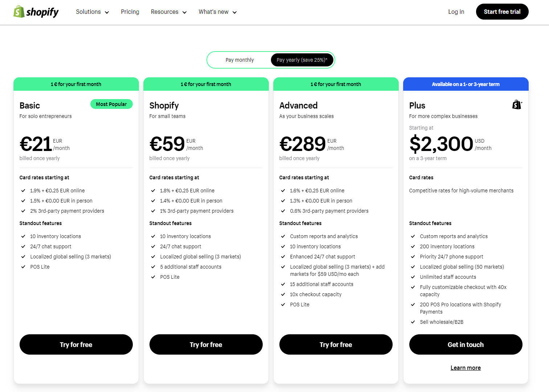Expand the Resources menu
Viewport: 549px width, 392px height.
point(168,12)
